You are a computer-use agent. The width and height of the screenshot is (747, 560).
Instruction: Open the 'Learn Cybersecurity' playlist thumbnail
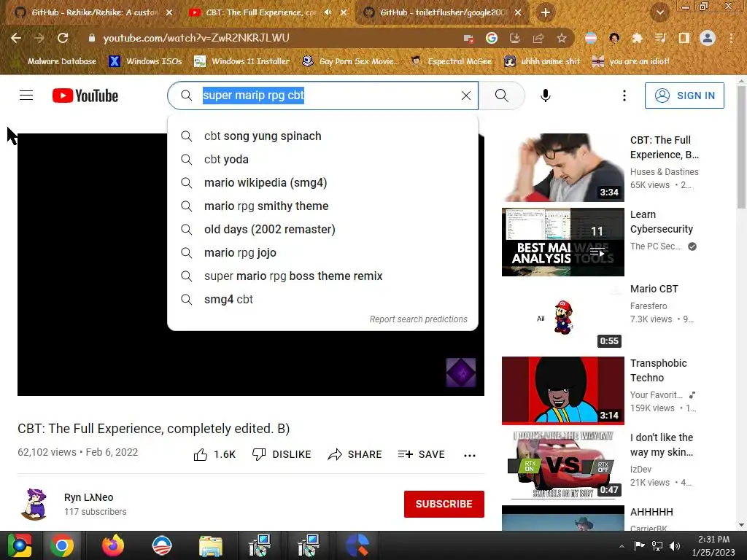pyautogui.click(x=562, y=242)
